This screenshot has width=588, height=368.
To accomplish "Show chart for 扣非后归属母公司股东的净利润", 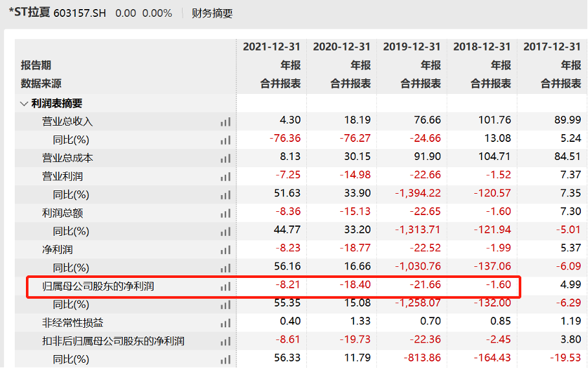I will [x=225, y=341].
